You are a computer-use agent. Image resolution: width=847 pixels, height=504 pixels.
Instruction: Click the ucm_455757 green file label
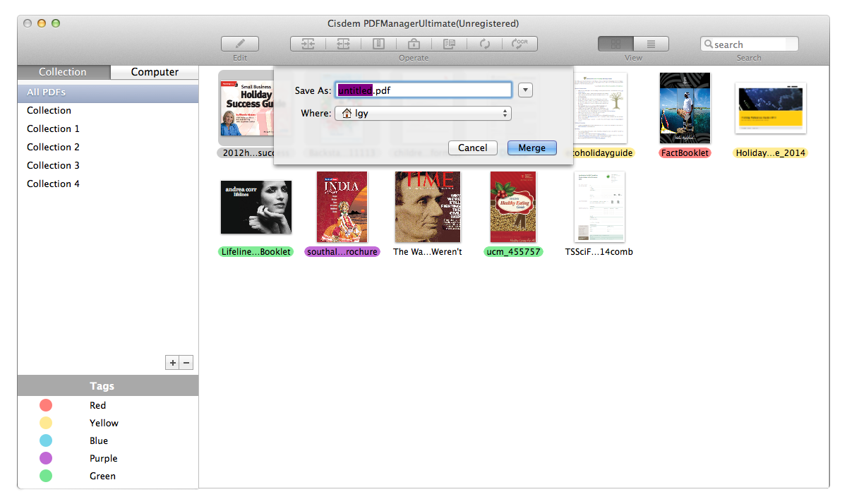(x=513, y=251)
